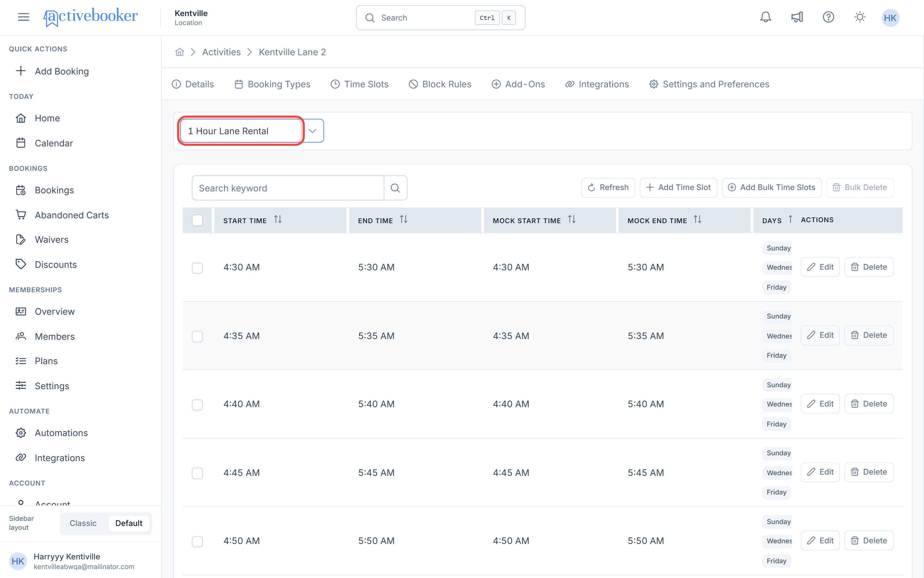Delete the 4:45 AM time slot
Viewport: 924px width, 578px height.
pyautogui.click(x=869, y=472)
